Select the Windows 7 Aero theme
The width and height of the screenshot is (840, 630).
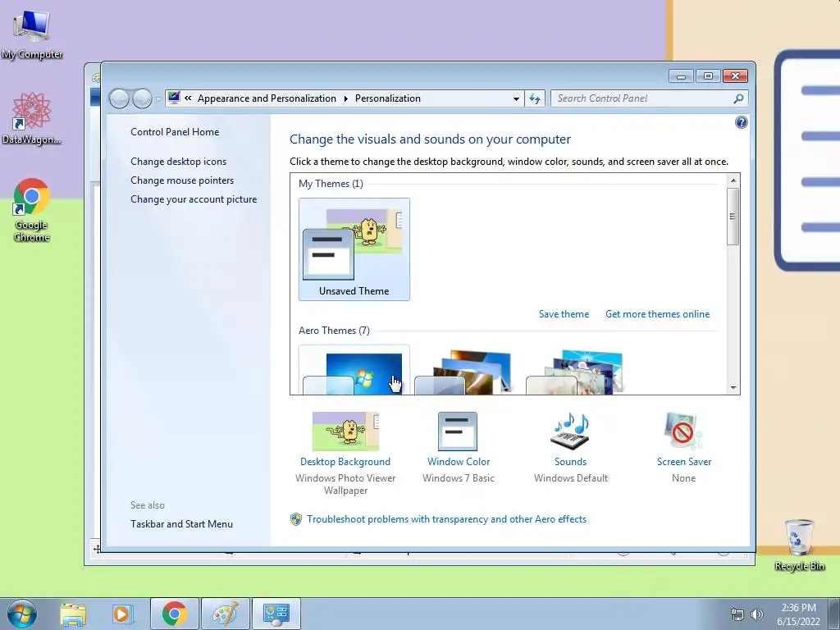[354, 371]
